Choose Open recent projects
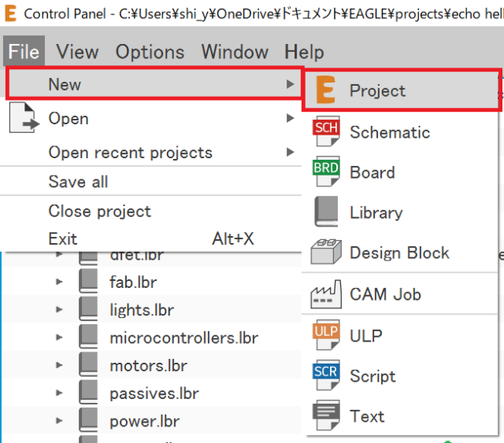This screenshot has height=443, width=504. [151, 152]
